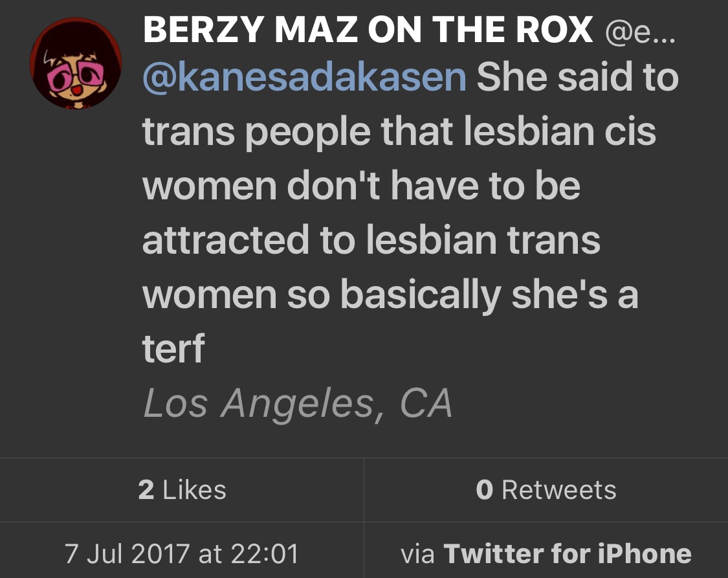
Task: Click the truncated @e... username handle
Action: tap(638, 31)
